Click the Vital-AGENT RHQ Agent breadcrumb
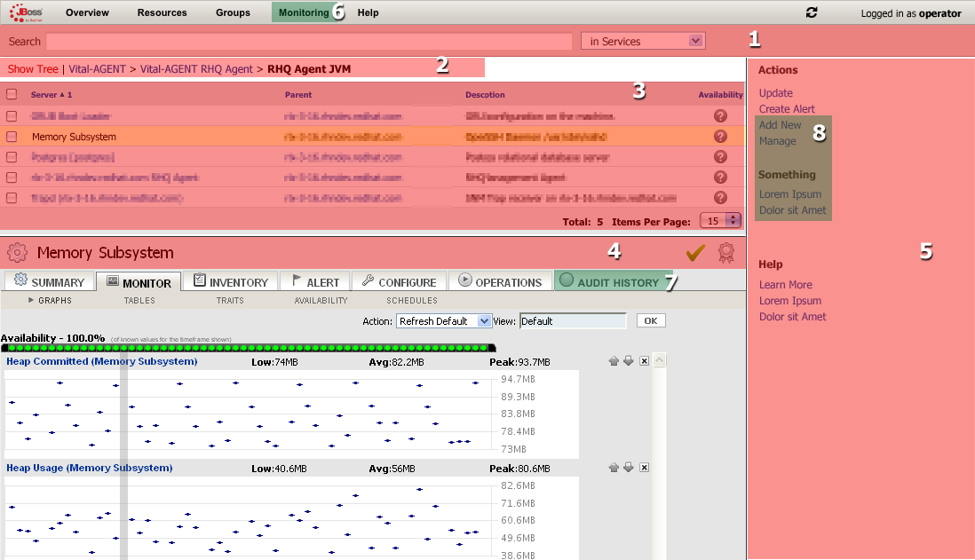Image resolution: width=975 pixels, height=560 pixels. (x=196, y=69)
